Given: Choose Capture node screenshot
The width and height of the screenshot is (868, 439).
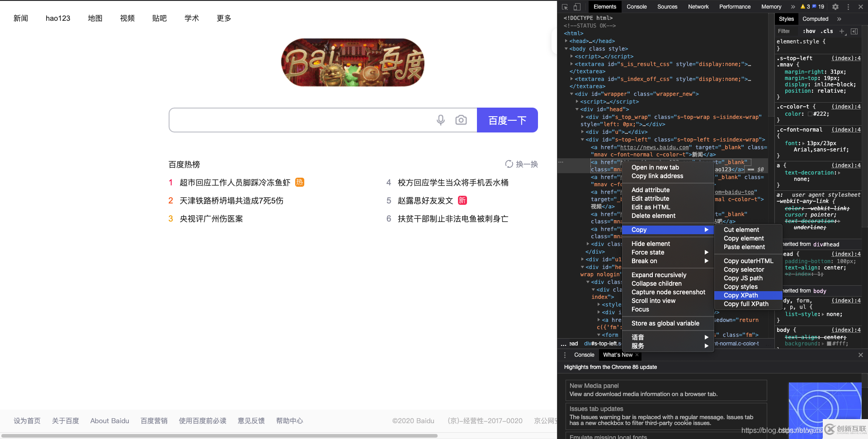Looking at the screenshot, I should [x=668, y=292].
